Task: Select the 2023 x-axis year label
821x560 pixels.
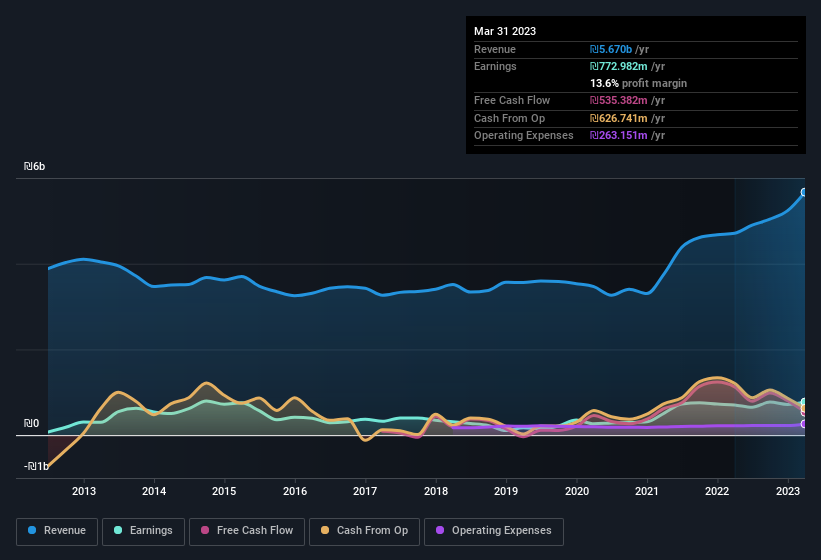Action: click(x=788, y=491)
